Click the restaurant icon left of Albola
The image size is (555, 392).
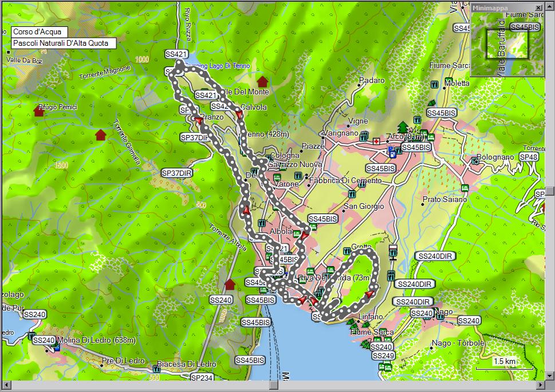click(x=262, y=223)
